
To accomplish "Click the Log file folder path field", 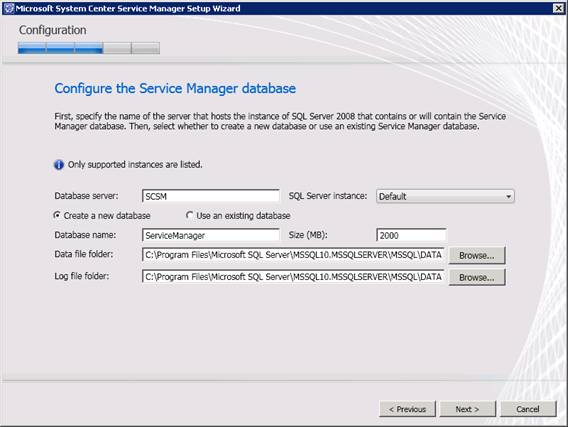I will [293, 277].
